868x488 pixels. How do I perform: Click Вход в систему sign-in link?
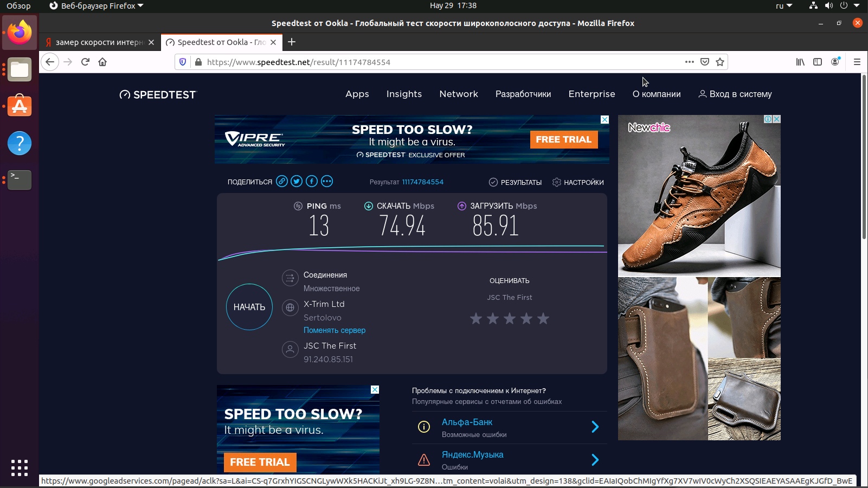[735, 94]
